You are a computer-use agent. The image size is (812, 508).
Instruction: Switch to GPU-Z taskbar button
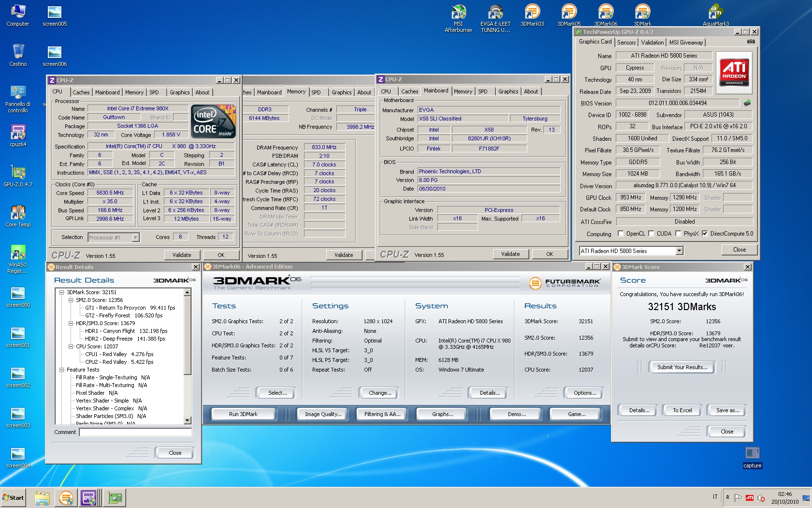tap(115, 498)
